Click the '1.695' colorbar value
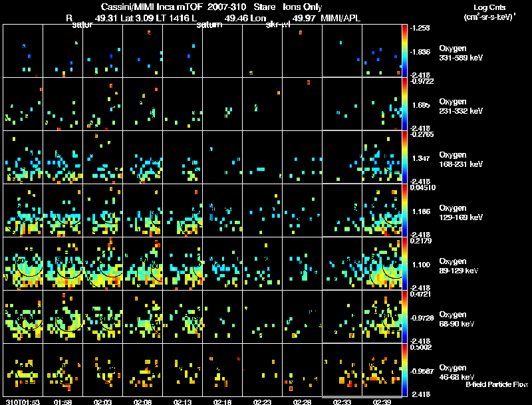 point(421,105)
